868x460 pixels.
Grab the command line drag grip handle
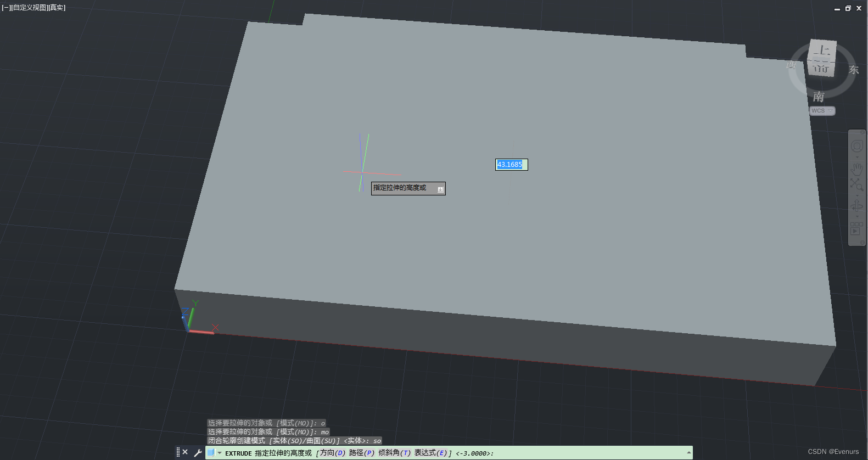(178, 452)
